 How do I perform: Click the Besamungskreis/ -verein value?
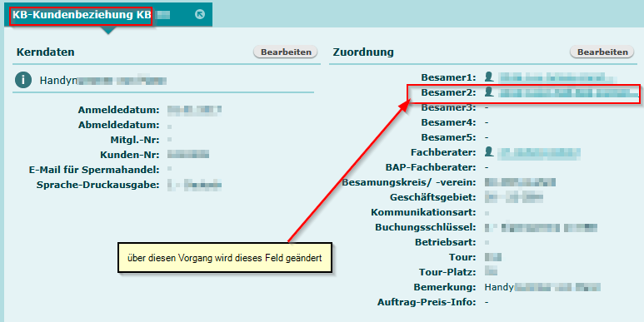pos(520,182)
